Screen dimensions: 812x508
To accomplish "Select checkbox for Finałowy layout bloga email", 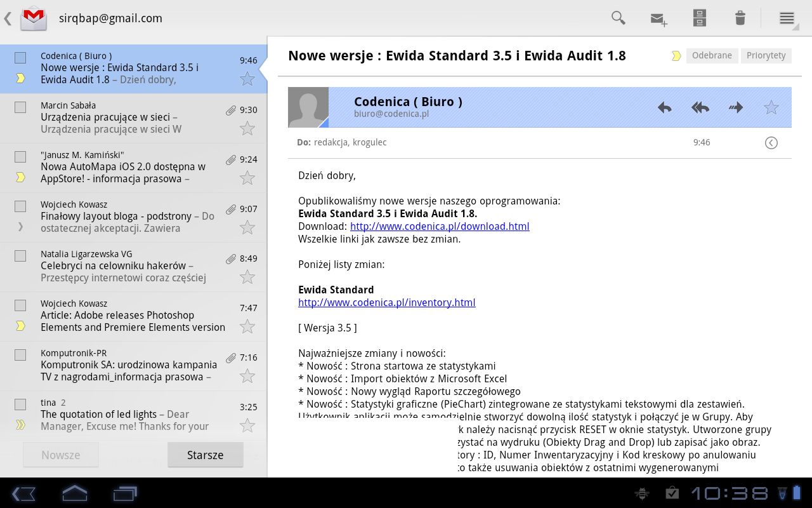I will (20, 206).
